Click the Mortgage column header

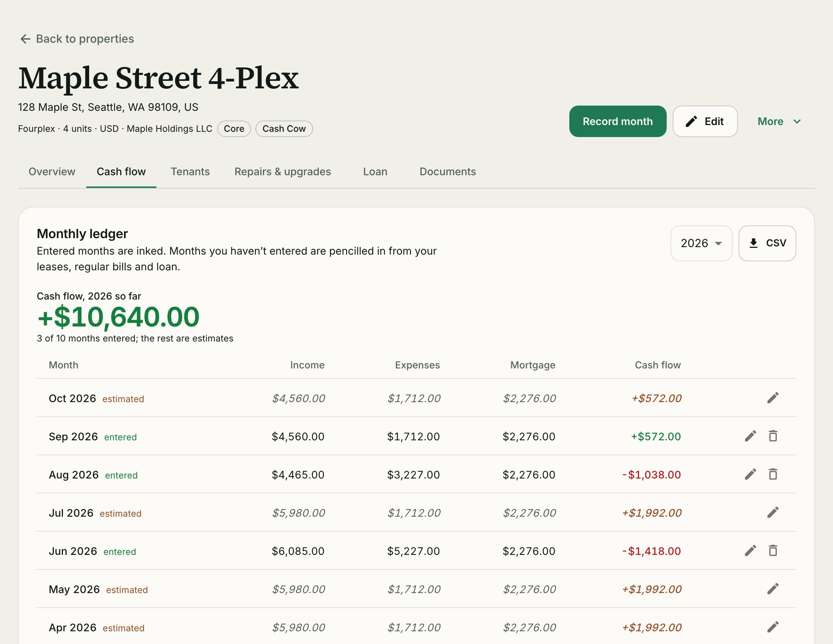pyautogui.click(x=533, y=365)
